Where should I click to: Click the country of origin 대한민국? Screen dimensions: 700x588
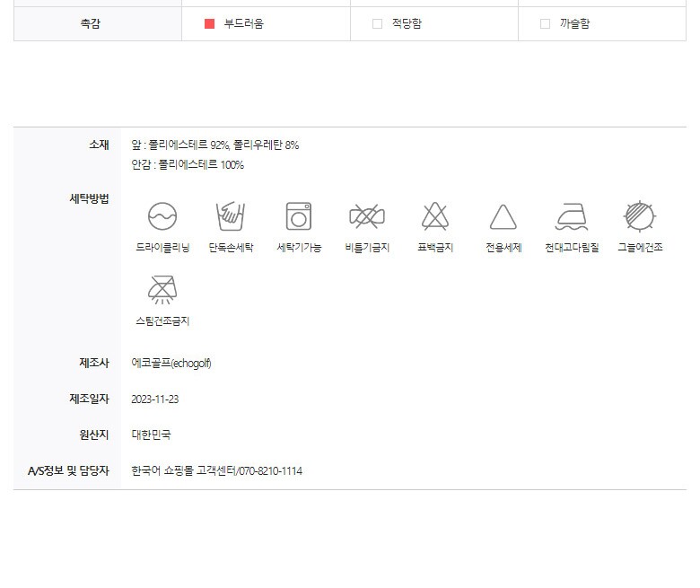pyautogui.click(x=151, y=435)
